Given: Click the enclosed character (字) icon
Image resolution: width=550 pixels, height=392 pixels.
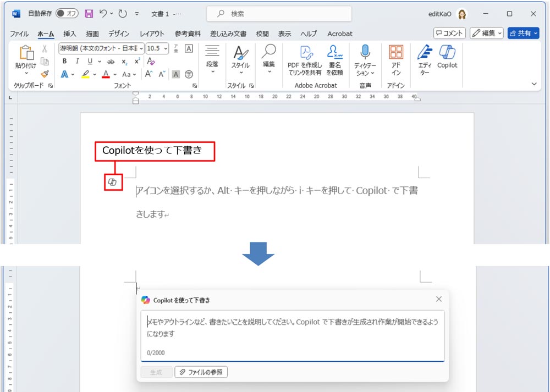Looking at the screenshot, I should point(189,74).
